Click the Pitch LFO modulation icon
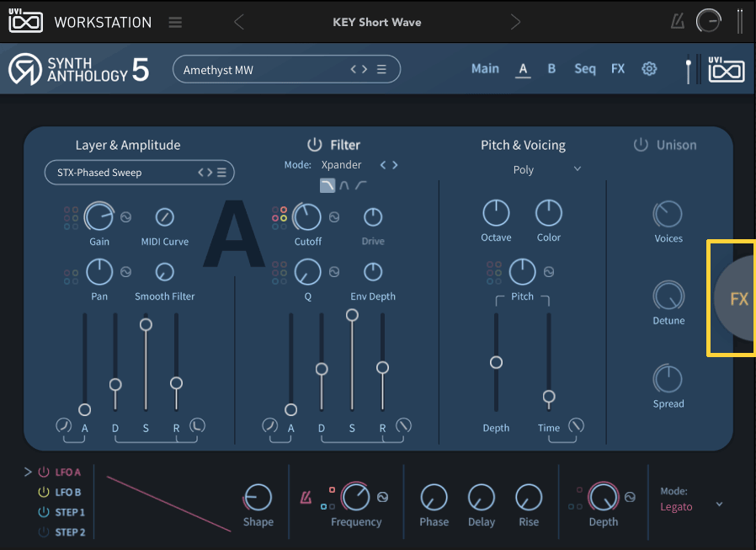 (549, 272)
